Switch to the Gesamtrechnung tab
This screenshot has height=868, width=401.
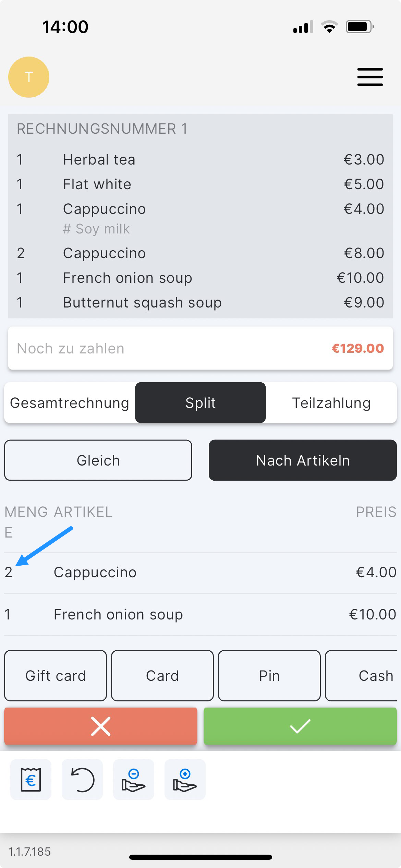point(70,403)
